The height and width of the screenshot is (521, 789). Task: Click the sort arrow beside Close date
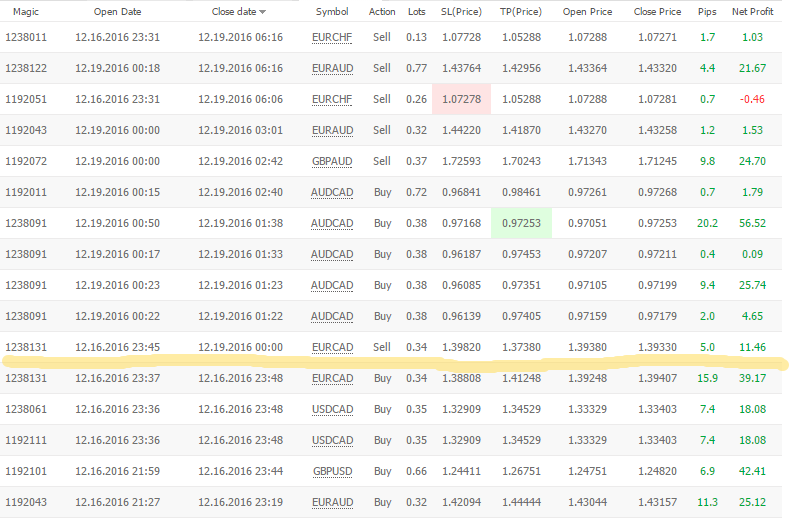263,12
